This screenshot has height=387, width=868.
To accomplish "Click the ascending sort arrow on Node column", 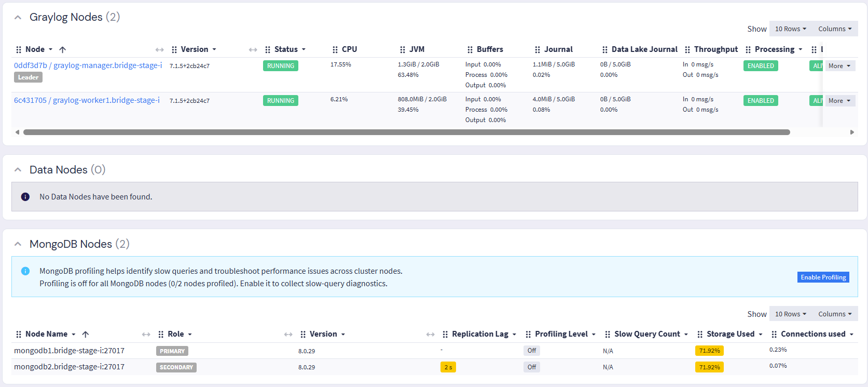I will pos(63,50).
